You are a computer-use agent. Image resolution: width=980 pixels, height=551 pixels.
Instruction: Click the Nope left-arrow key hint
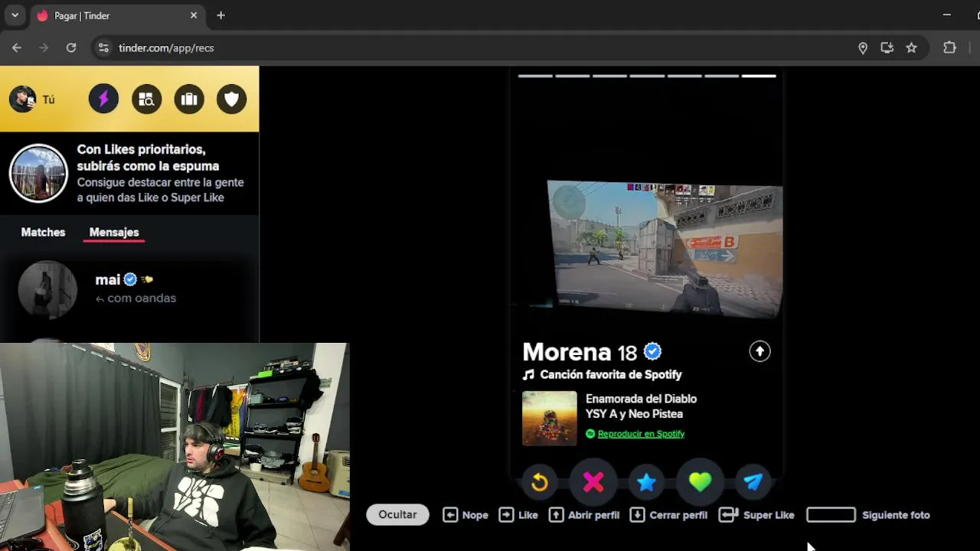click(x=465, y=515)
